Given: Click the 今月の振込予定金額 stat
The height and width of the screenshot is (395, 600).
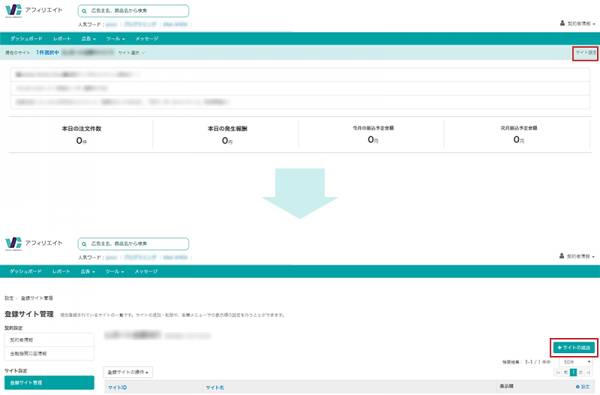Looking at the screenshot, I should click(x=373, y=134).
